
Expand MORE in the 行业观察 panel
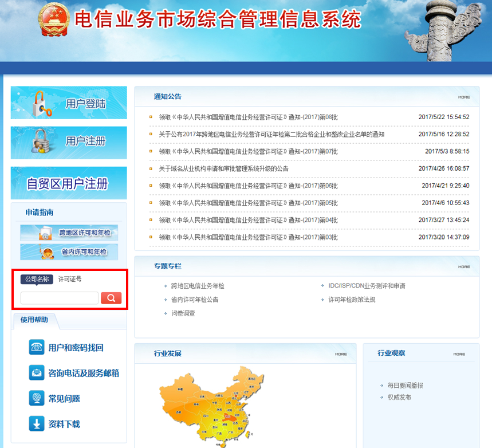[459, 354]
